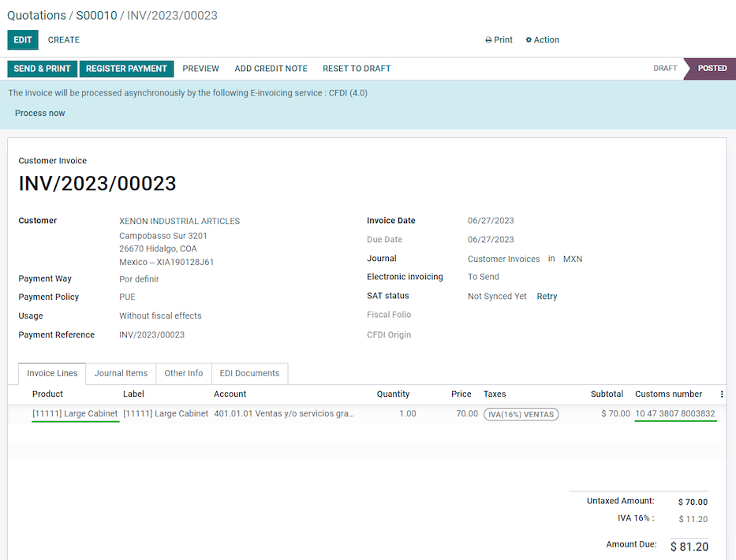Screen dimensions: 736x560
Task: Click the REGISTER PAYMENT button
Action: coord(126,69)
